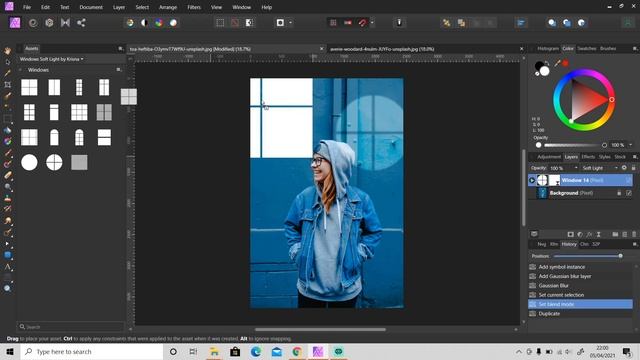The width and height of the screenshot is (640, 360).
Task: Click the Adjustments icon below layers list
Action: pos(580,234)
